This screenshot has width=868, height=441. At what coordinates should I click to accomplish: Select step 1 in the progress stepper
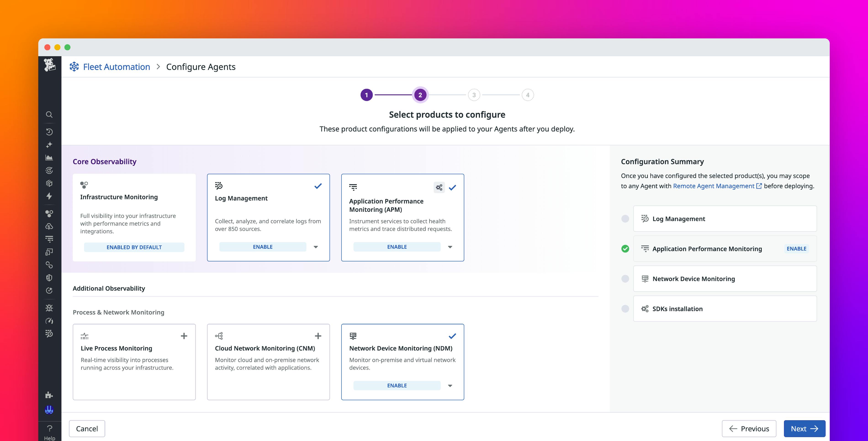click(366, 95)
